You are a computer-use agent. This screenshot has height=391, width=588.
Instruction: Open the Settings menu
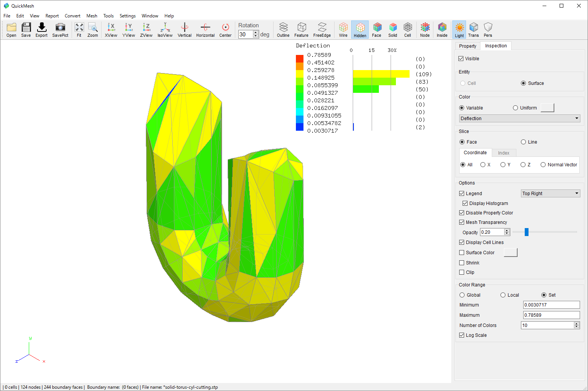coord(128,16)
